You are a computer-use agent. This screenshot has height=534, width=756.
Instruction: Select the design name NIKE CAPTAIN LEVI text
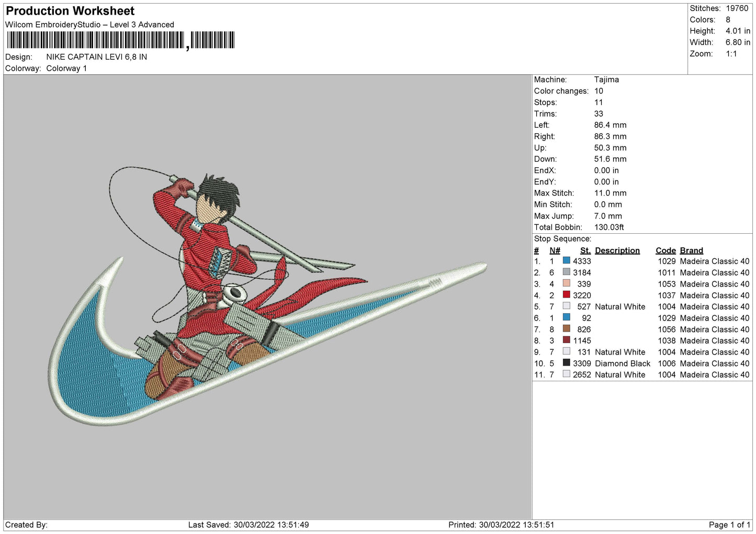click(96, 57)
